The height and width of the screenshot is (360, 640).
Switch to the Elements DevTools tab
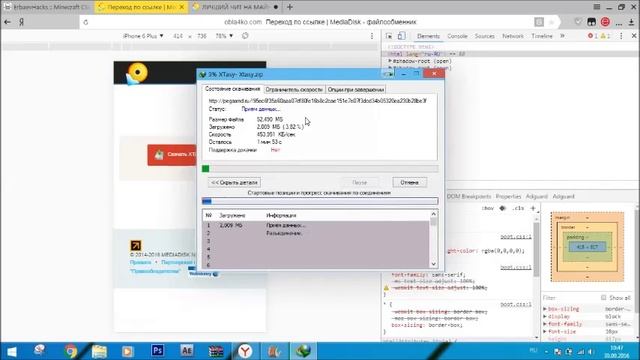pos(428,36)
